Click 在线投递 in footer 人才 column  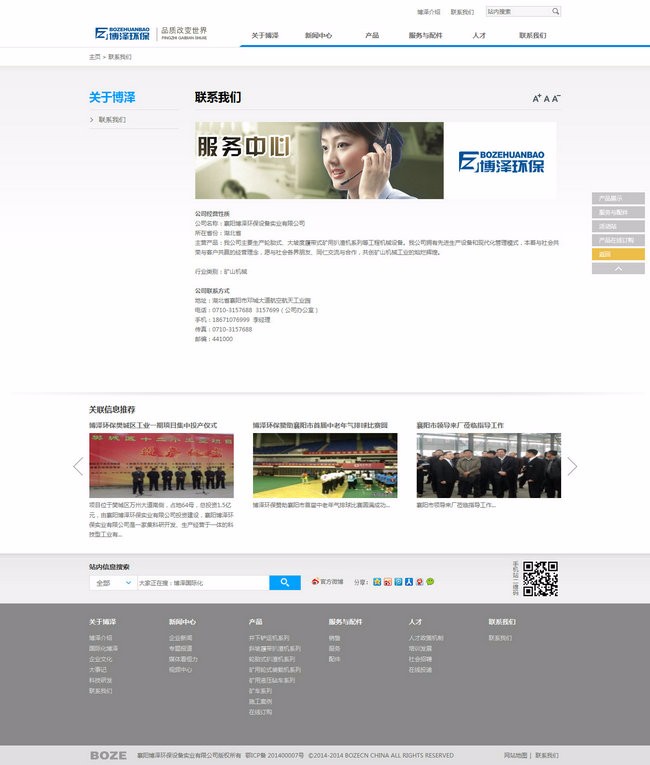[420, 669]
